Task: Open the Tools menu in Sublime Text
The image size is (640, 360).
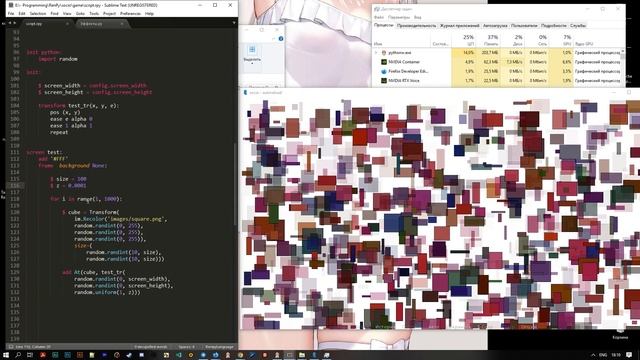Action: click(x=94, y=13)
